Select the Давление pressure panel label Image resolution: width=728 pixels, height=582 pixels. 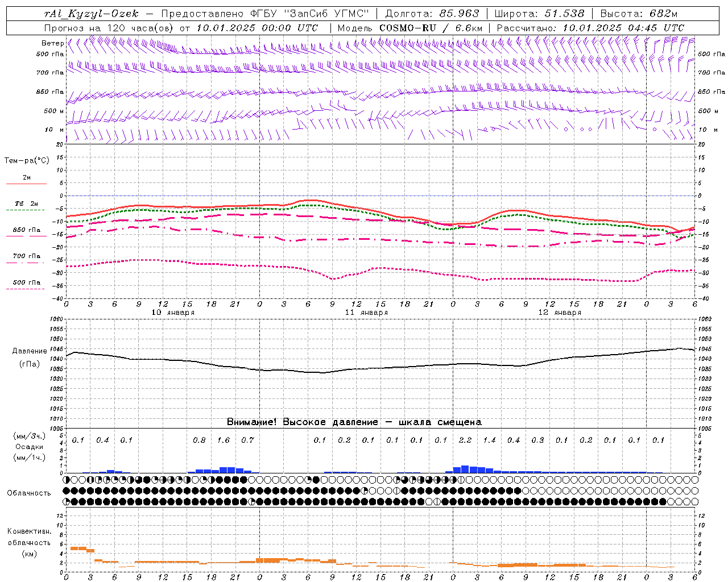30,351
